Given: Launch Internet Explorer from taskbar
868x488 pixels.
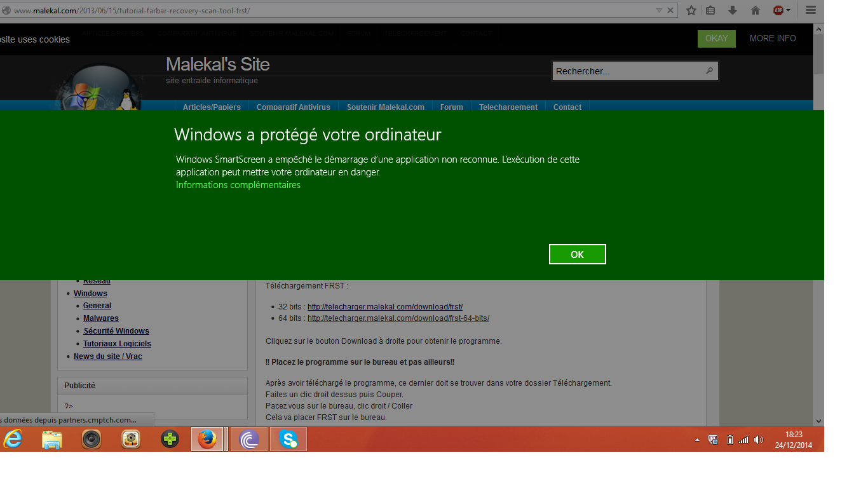Looking at the screenshot, I should [x=13, y=439].
